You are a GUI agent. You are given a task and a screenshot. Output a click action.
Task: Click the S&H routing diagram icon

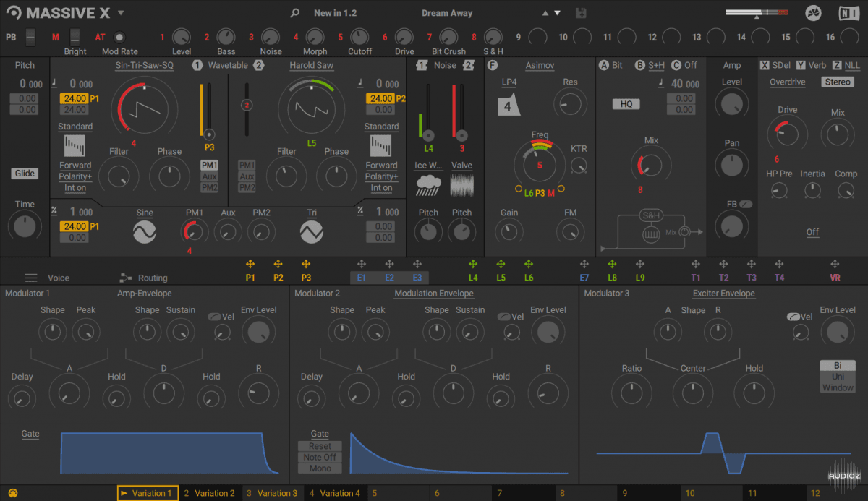coord(652,231)
